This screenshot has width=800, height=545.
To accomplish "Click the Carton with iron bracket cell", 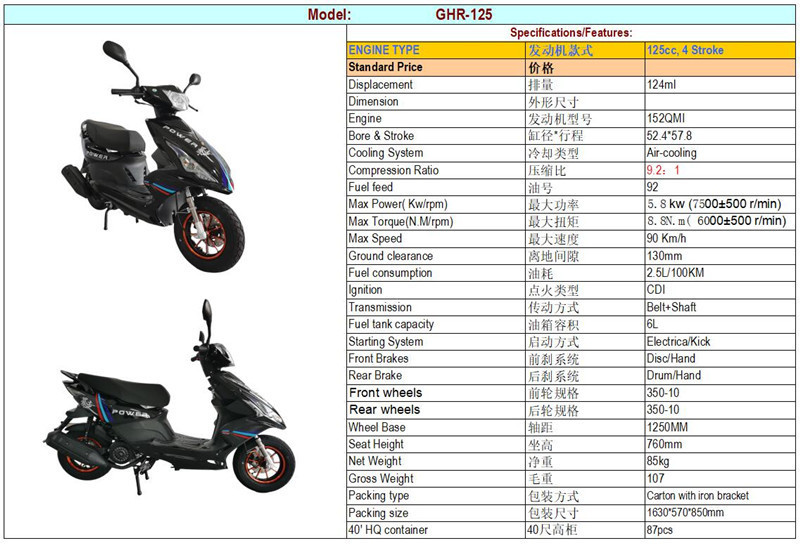I will 719,496.
